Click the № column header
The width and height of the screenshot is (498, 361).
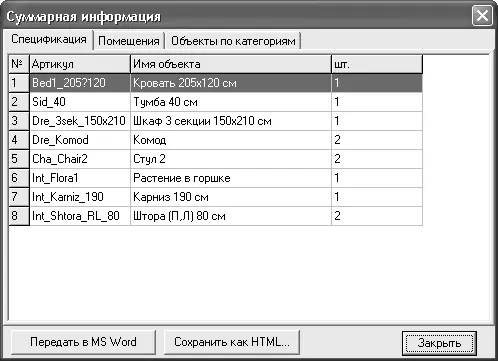tap(19, 64)
